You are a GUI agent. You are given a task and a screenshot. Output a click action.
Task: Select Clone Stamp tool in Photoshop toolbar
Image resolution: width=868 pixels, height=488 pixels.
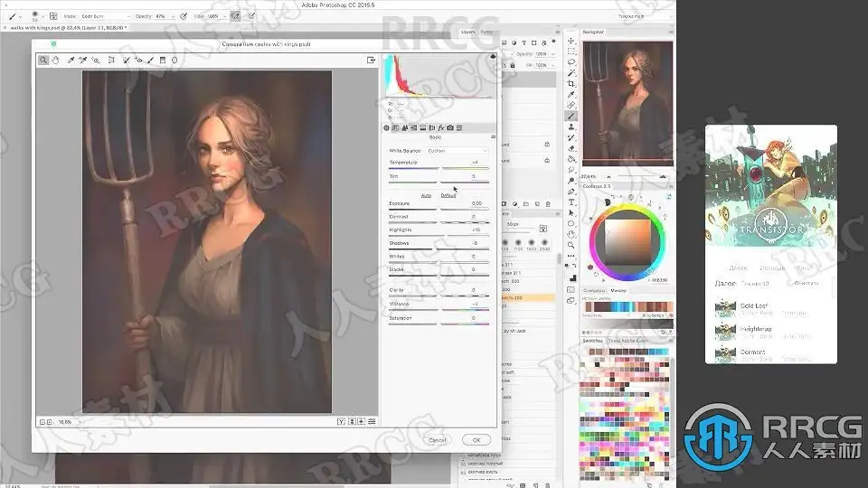pos(571,127)
